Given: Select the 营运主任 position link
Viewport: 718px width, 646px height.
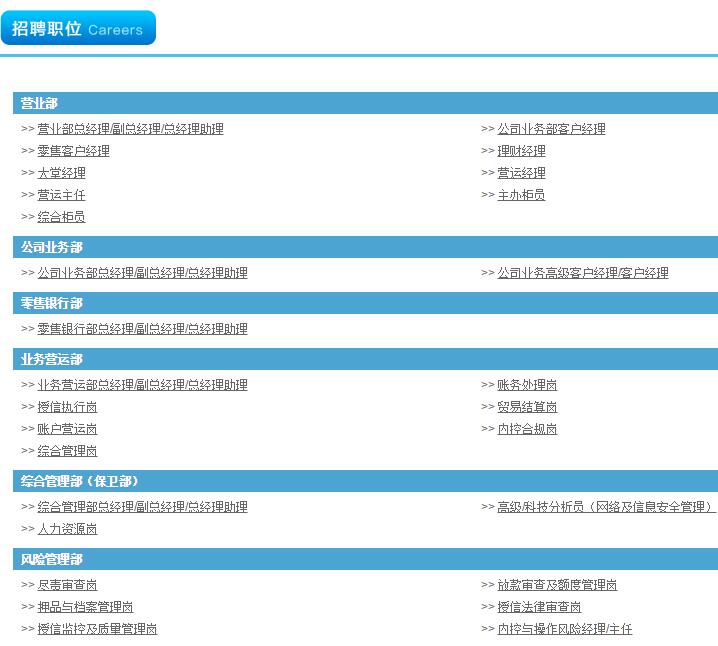Looking at the screenshot, I should [61, 195].
